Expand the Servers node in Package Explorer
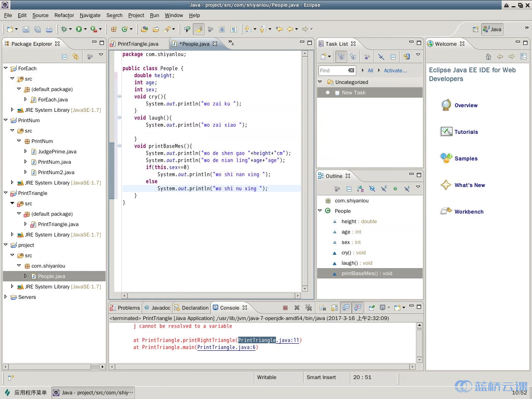The width and height of the screenshot is (532, 399). (x=6, y=297)
